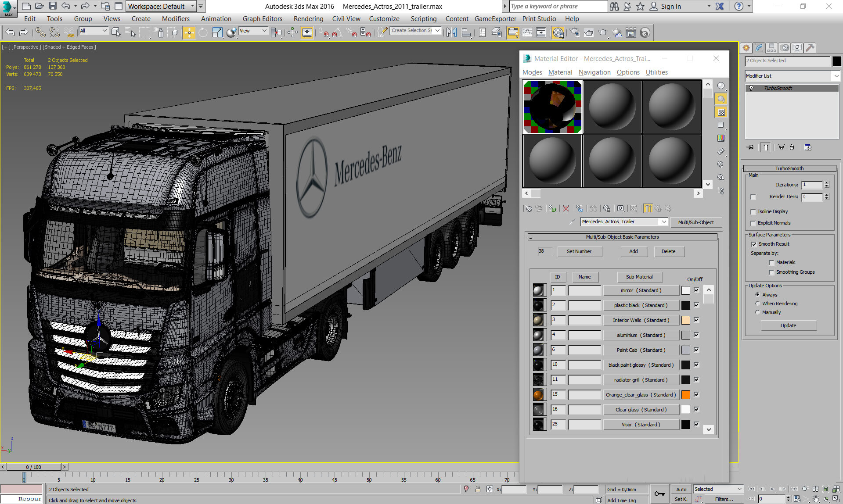Click the Interior Walls beige color swatch
The image size is (843, 504).
point(685,320)
